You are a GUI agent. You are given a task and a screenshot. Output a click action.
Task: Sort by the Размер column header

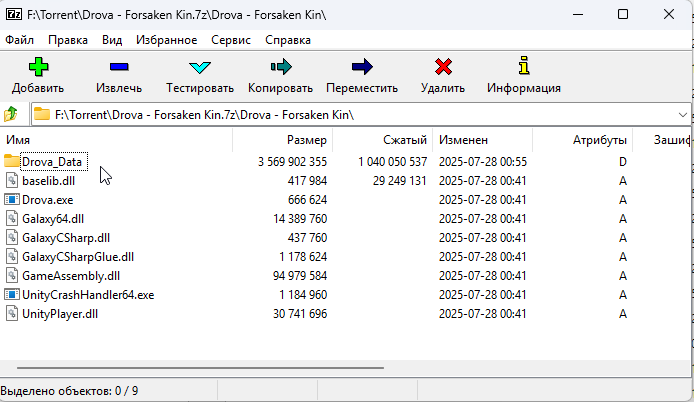(306, 140)
